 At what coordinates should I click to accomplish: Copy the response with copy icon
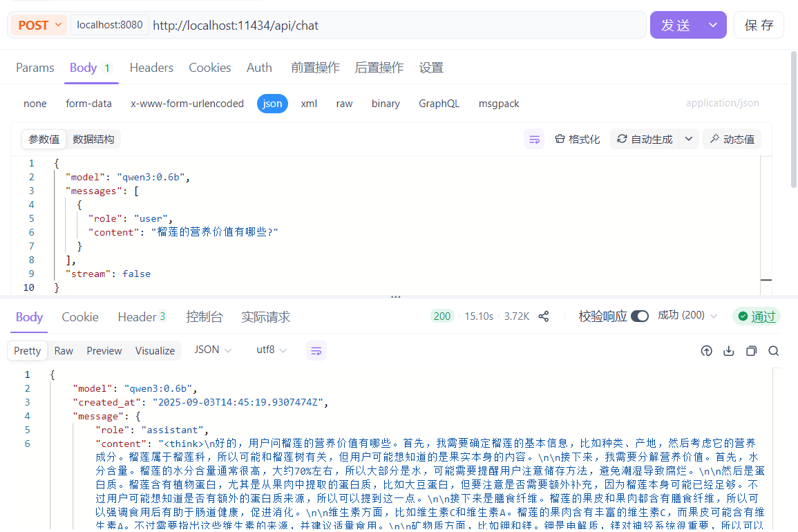click(x=751, y=351)
